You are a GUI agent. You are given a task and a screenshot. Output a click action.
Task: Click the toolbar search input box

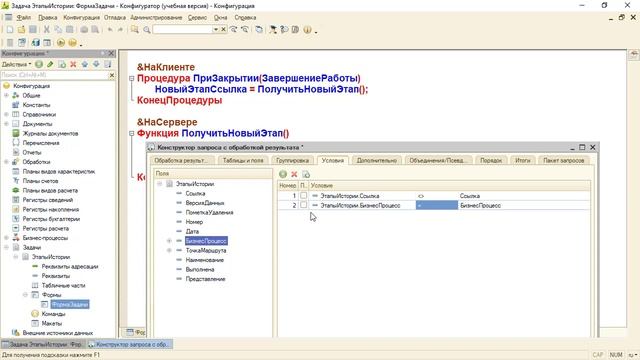(182, 29)
